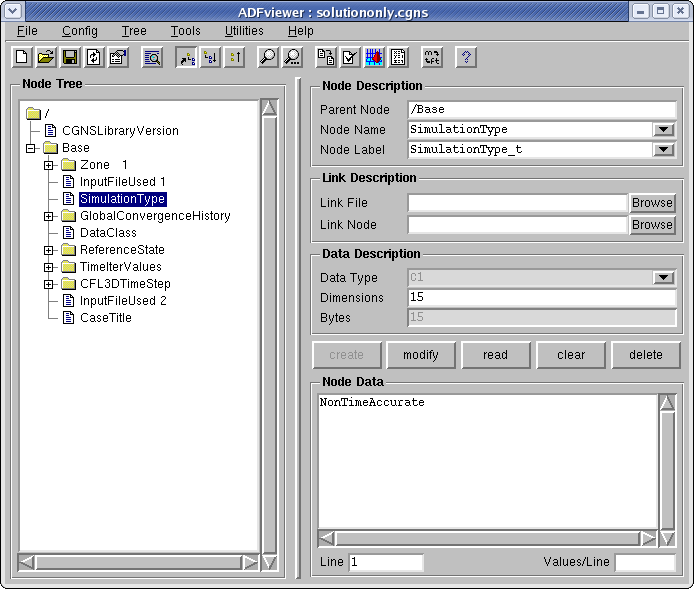Click the New file toolbar icon

(21, 57)
